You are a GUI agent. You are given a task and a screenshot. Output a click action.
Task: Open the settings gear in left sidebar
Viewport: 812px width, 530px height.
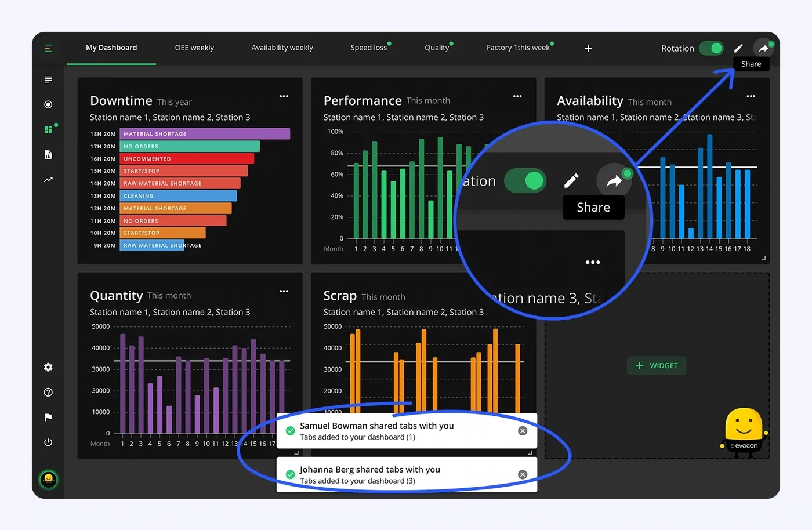click(x=48, y=367)
